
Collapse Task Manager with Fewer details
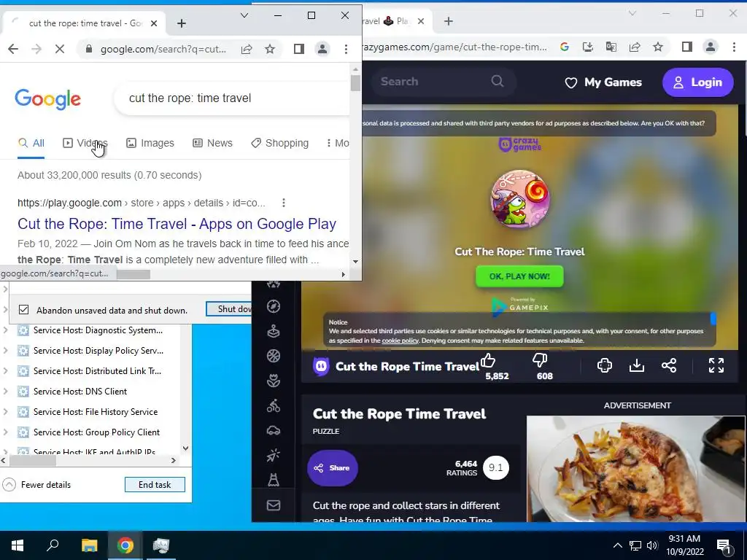[37, 485]
